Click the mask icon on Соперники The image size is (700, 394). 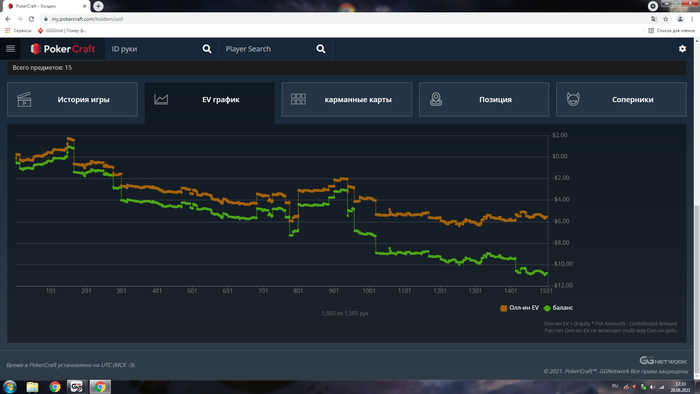573,99
